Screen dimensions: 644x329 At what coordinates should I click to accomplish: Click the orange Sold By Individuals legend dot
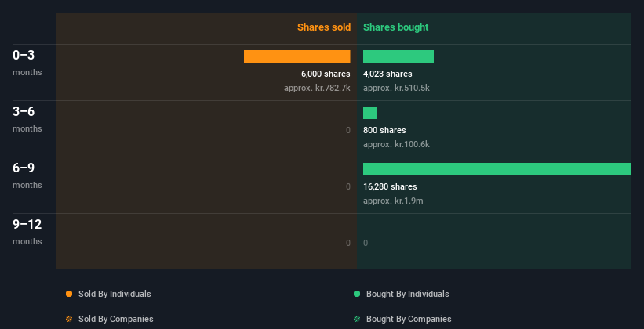69,294
